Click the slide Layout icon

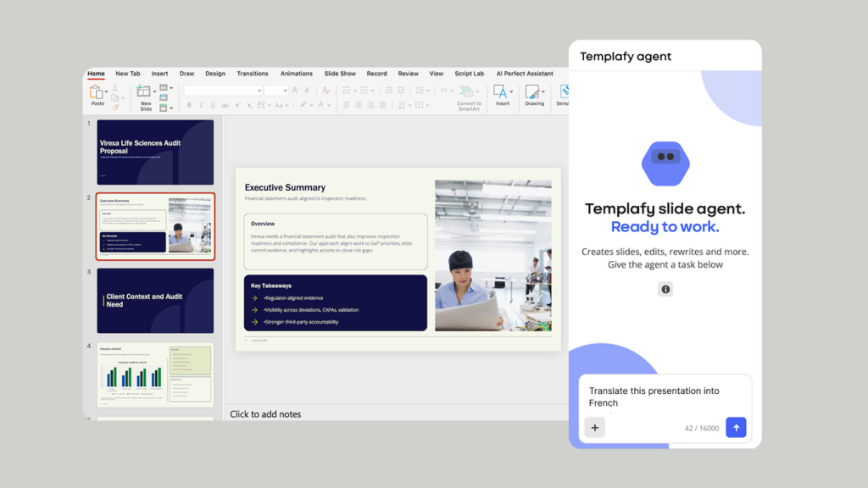[x=164, y=87]
